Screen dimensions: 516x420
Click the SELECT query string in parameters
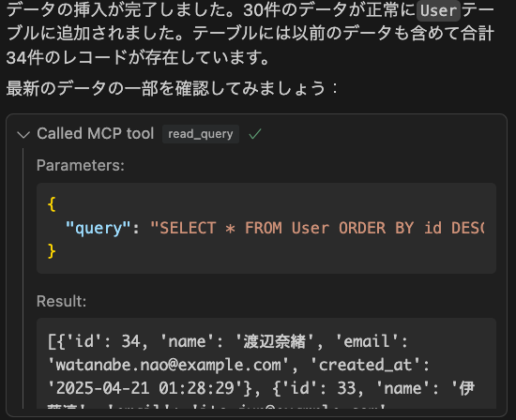click(317, 228)
